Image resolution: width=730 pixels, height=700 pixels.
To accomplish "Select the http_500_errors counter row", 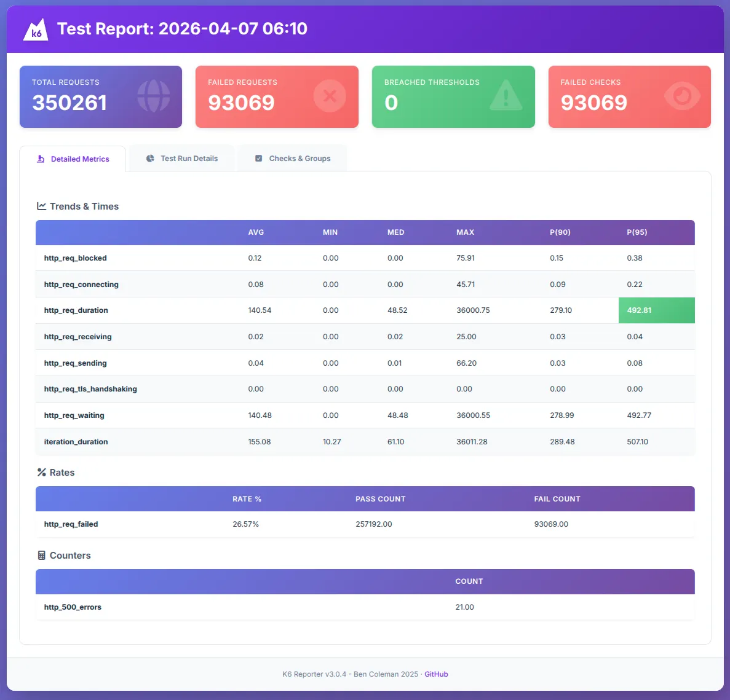I will click(365, 607).
